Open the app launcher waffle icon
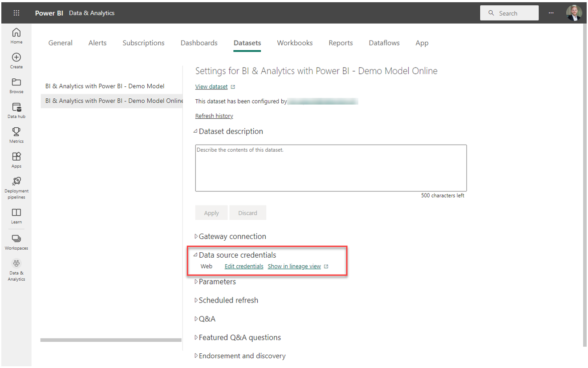This screenshot has width=588, height=368. pyautogui.click(x=16, y=13)
